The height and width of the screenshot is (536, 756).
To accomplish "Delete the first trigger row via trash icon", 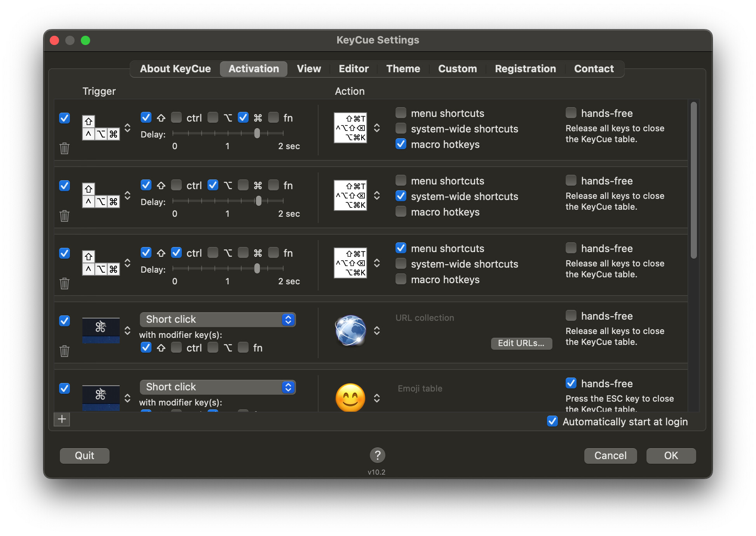I will [64, 148].
